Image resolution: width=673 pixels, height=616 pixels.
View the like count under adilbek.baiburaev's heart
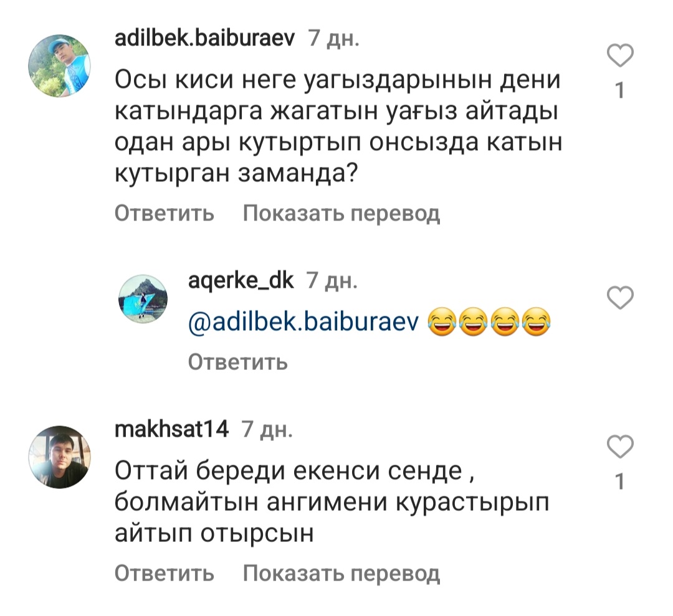point(619,90)
